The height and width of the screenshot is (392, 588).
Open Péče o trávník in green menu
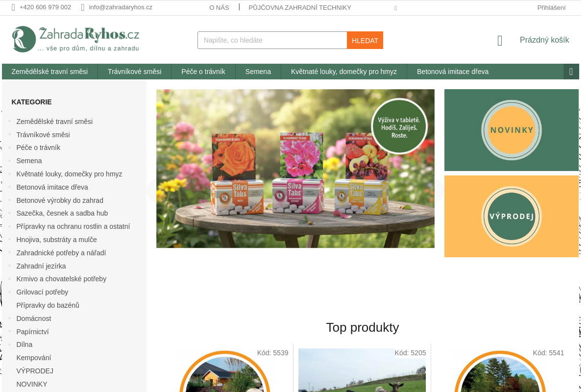[x=203, y=72]
